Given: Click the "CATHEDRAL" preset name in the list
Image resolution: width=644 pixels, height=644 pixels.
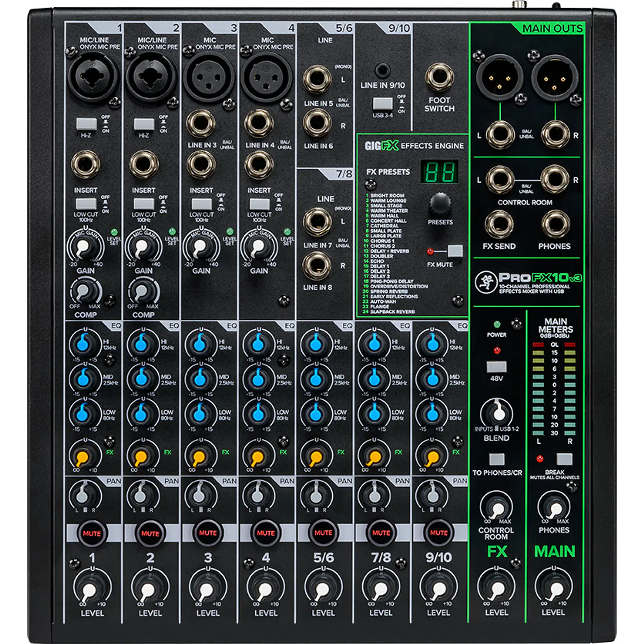Looking at the screenshot, I should coord(384,226).
